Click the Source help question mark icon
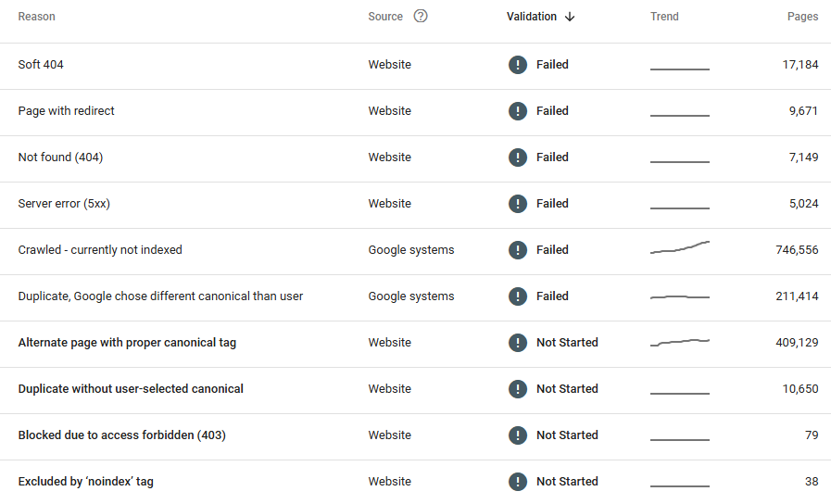 421,16
